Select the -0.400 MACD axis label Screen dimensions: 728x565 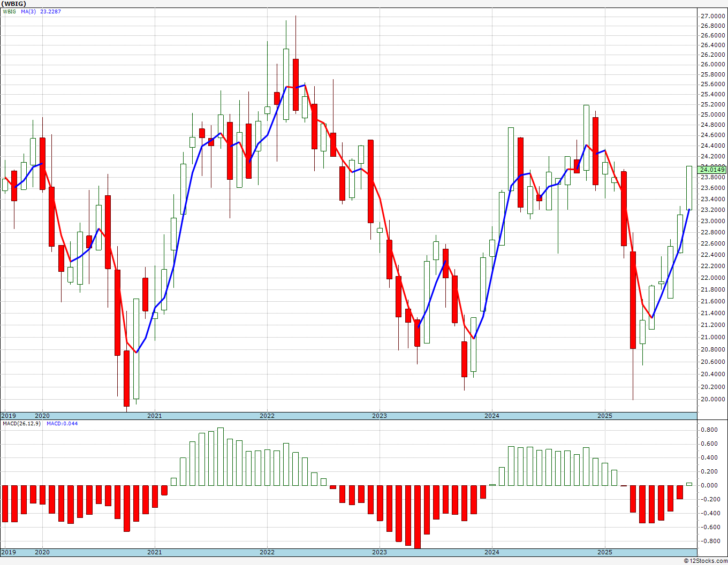click(709, 513)
